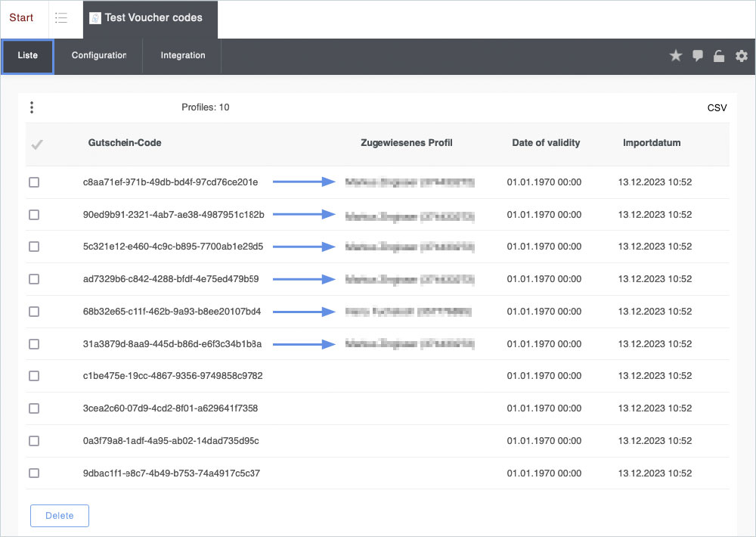Click the select-all checkmark in header
This screenshot has height=537, width=756.
point(37,144)
